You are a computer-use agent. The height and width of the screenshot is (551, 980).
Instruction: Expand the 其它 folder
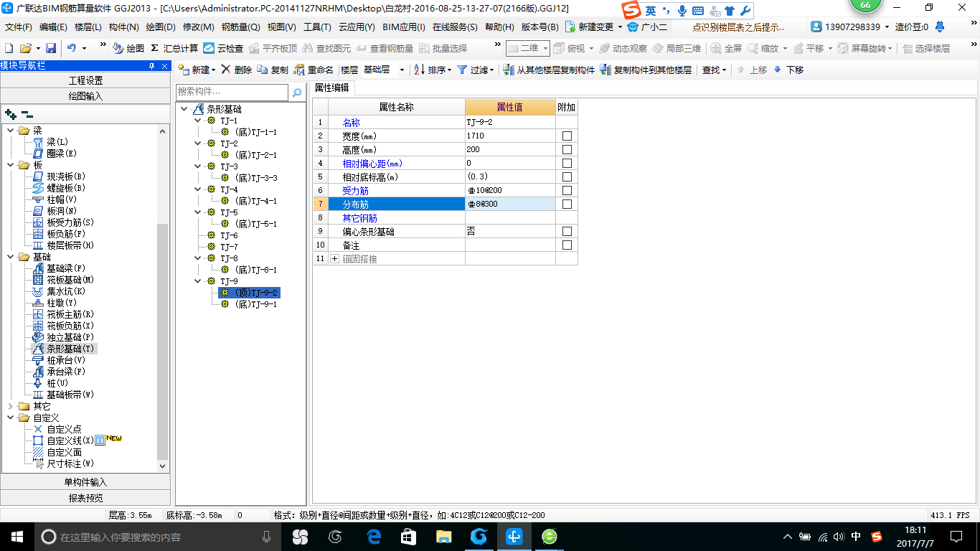(x=11, y=406)
